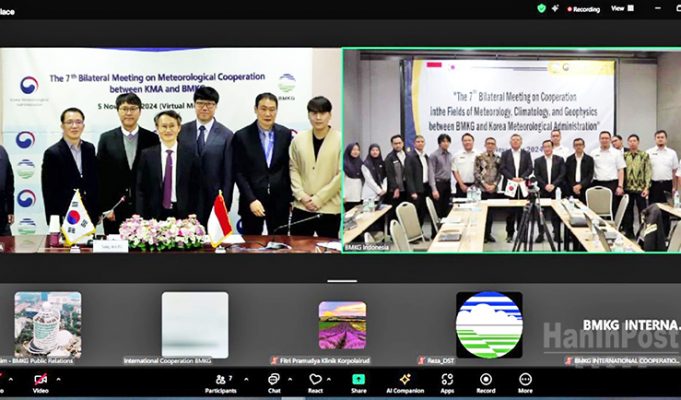Click the React heart icon

point(315,381)
